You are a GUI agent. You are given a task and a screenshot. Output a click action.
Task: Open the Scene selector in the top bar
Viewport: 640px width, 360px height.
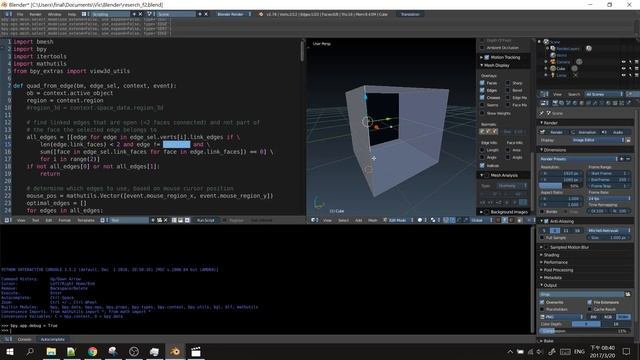[176, 14]
